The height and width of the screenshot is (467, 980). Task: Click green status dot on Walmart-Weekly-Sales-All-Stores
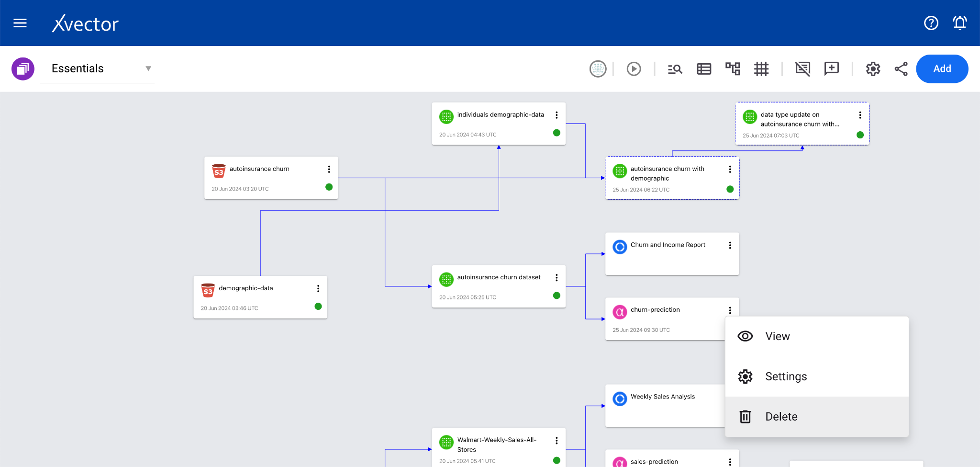tap(557, 460)
